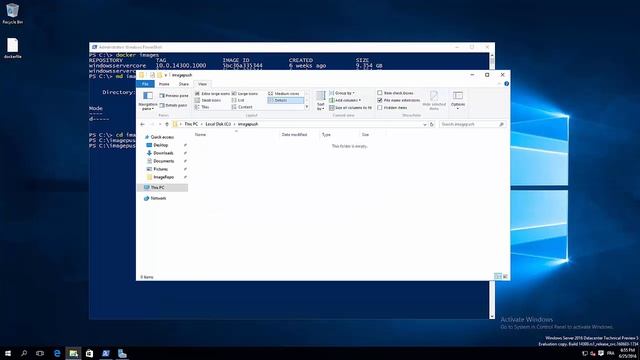Screen dimensions: 640x360
Task: Select This PC in navigation pane
Action: tap(162, 187)
